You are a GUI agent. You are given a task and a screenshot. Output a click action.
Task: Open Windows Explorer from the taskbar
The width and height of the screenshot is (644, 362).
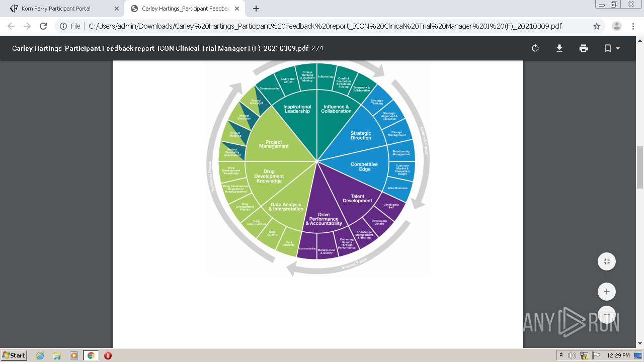pyautogui.click(x=57, y=355)
